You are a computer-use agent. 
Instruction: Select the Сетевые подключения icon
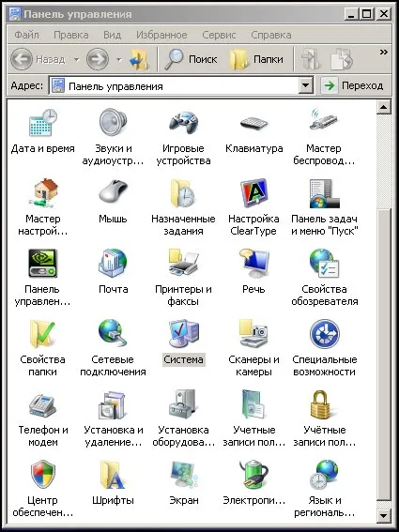[x=113, y=333]
